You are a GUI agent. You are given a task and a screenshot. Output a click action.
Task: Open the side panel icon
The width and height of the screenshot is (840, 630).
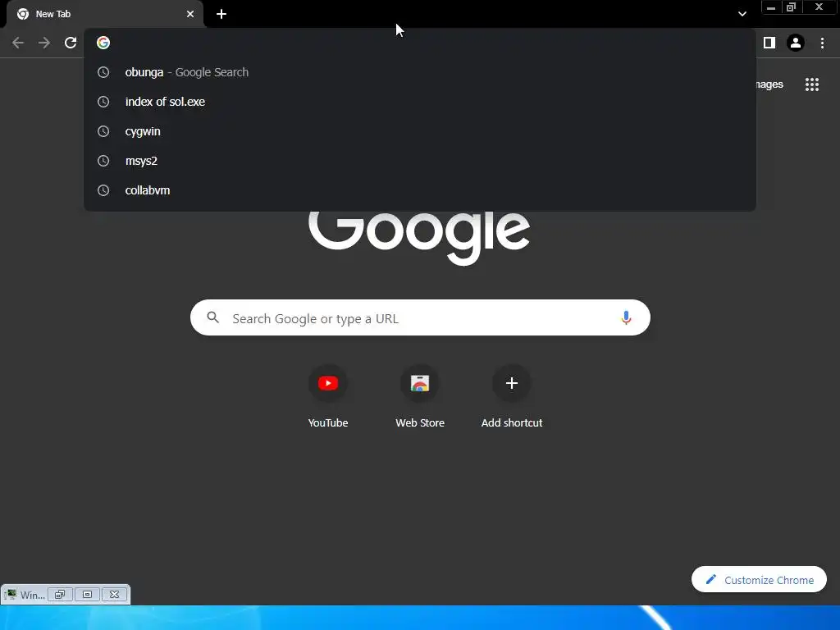[769, 43]
